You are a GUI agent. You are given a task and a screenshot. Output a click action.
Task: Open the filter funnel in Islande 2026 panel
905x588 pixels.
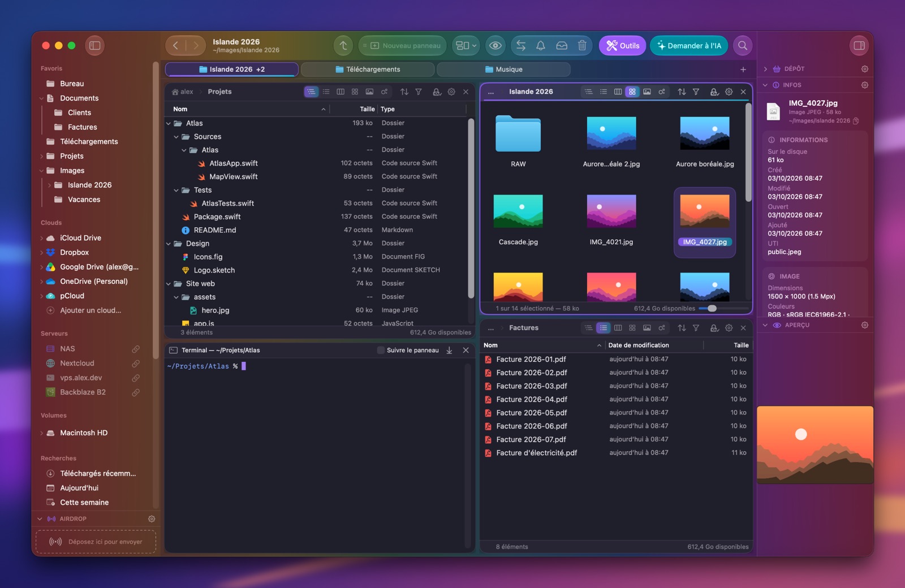[696, 92]
